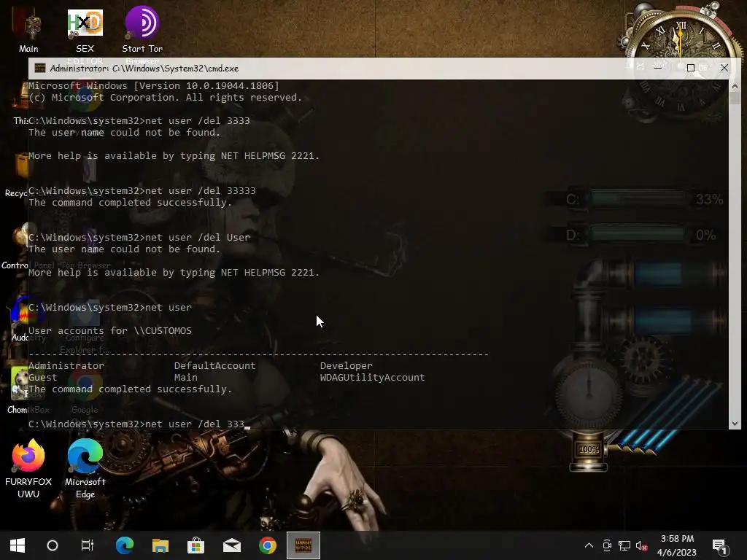Click the muted volume tray icon
The image size is (747, 560).
click(641, 545)
